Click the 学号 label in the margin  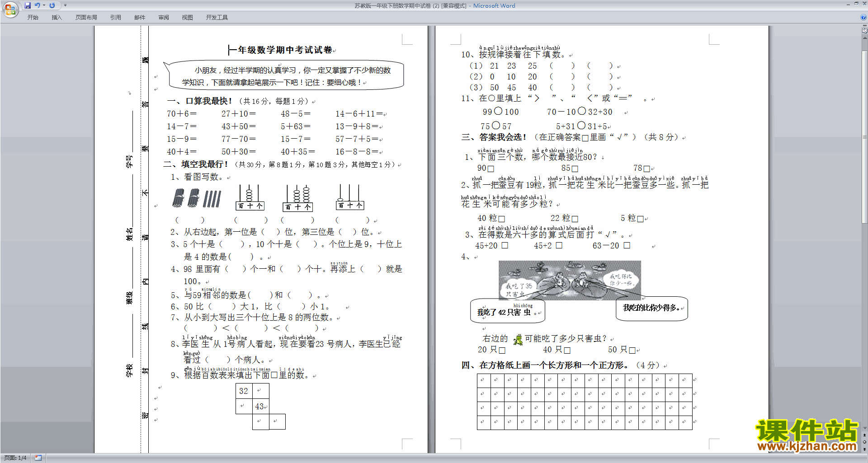click(x=129, y=162)
